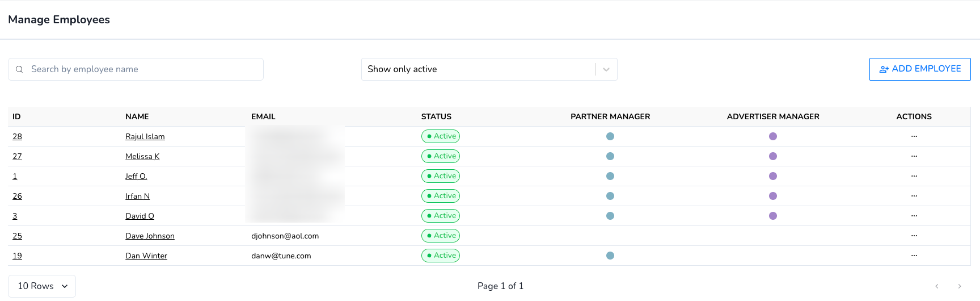Click partner manager dot for David O
Screen dimensions: 980x301
[610, 216]
